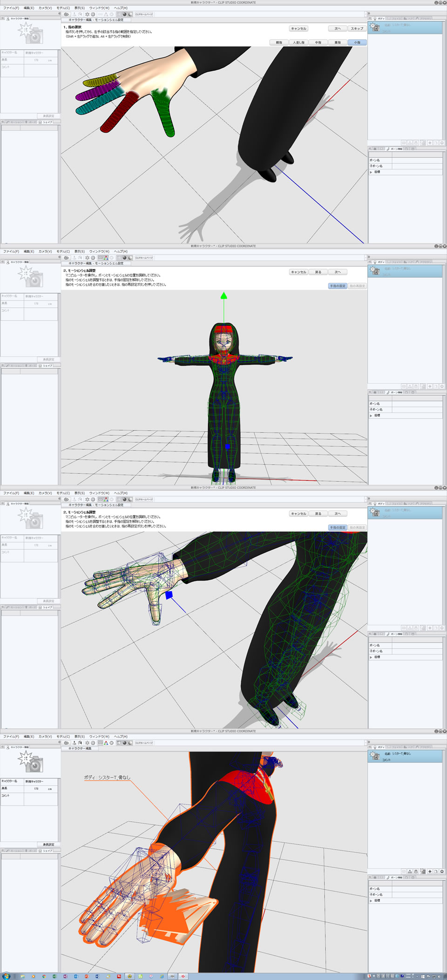Viewport: 447px width, 980px height.
Task: Click the add (+) icon in character edit body list
Action: coord(430,871)
